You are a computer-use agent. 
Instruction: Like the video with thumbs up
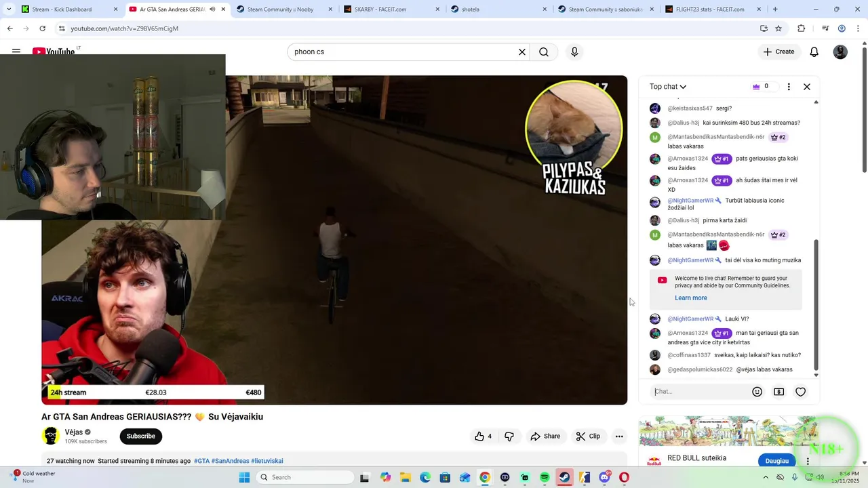tap(484, 436)
